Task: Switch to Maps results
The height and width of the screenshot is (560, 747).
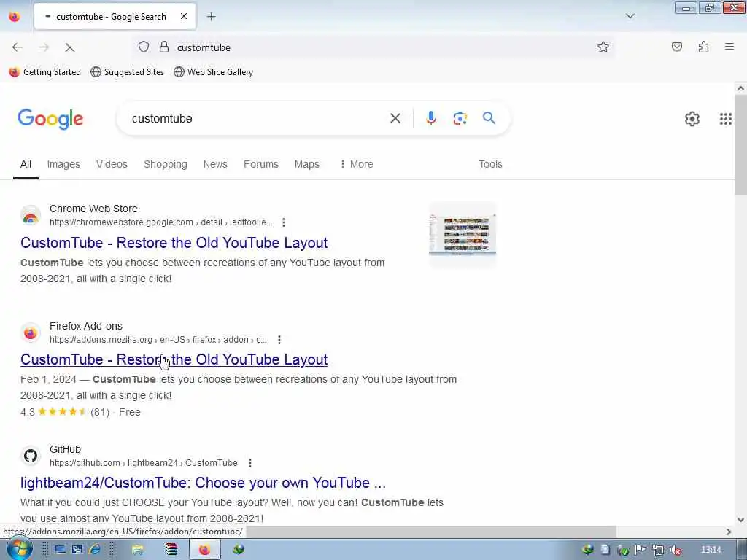Action: pyautogui.click(x=307, y=164)
